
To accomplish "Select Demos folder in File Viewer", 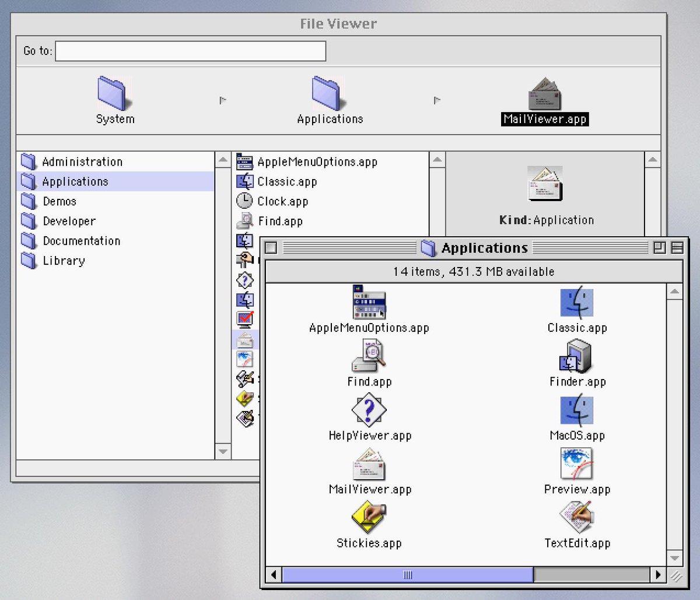I will (x=116, y=202).
